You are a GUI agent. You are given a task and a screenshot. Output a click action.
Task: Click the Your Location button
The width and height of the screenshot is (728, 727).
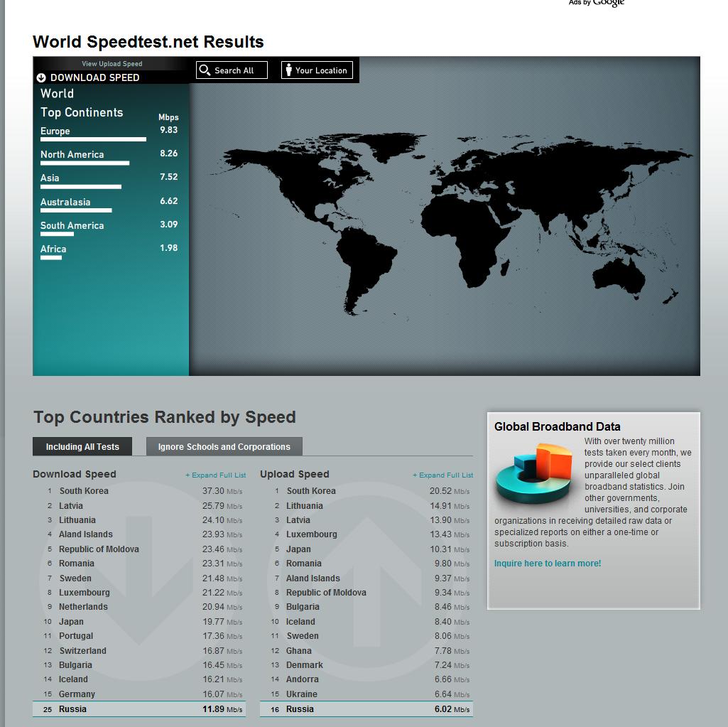coord(317,70)
